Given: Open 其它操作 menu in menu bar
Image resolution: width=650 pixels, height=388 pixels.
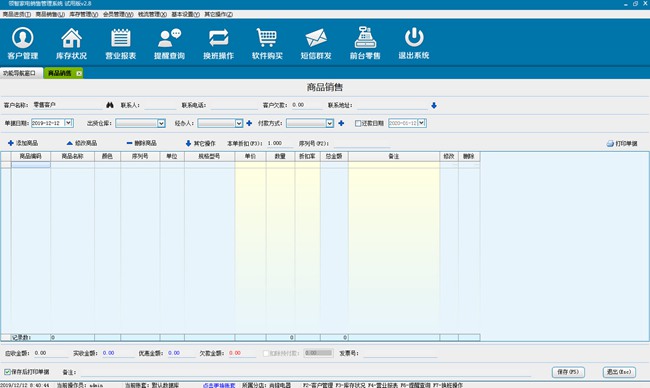Looking at the screenshot, I should click(x=218, y=15).
